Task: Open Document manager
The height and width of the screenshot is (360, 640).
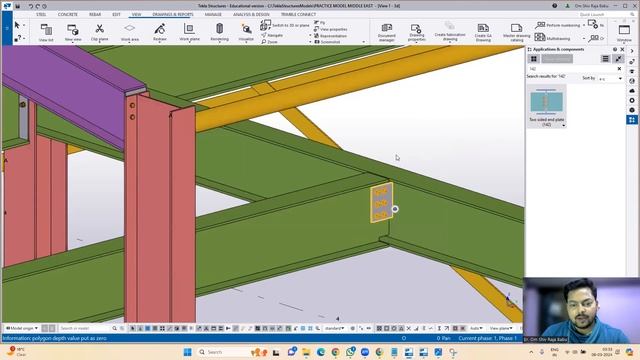Action: click(x=387, y=32)
